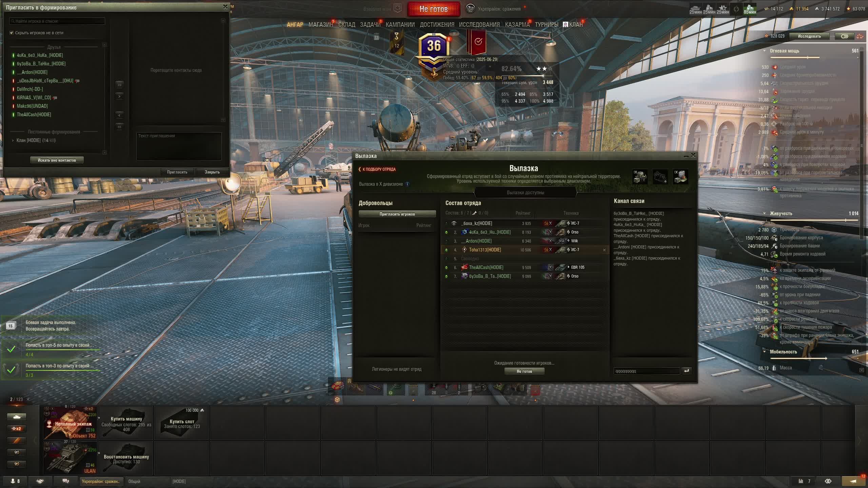This screenshot has width=868, height=488.
Task: Click the first IX reserve icon in Вылазка header
Action: point(639,177)
